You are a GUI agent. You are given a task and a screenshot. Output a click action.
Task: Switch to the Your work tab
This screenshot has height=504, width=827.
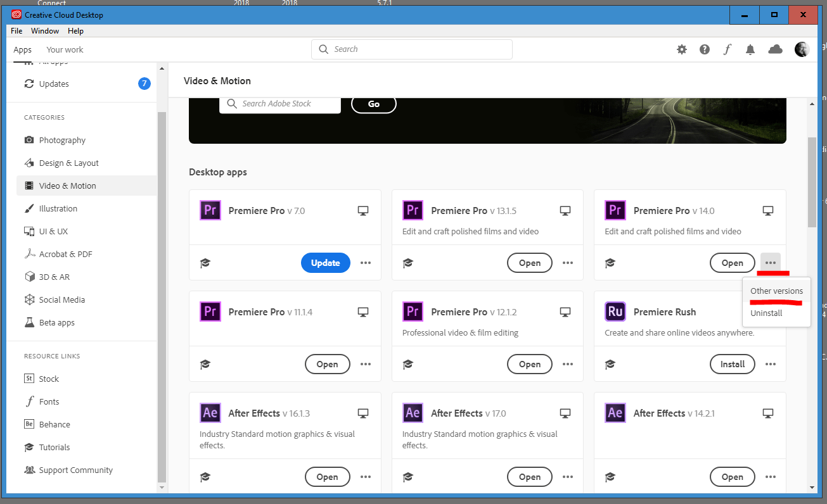pyautogui.click(x=64, y=49)
